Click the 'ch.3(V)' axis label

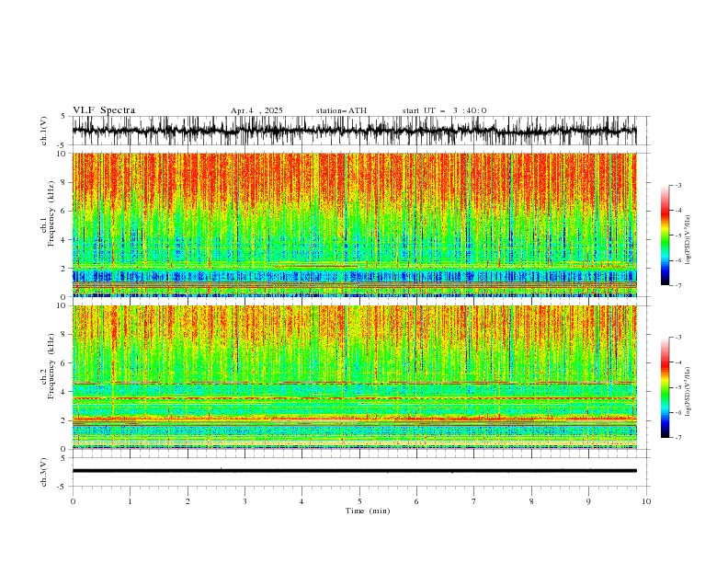point(44,472)
